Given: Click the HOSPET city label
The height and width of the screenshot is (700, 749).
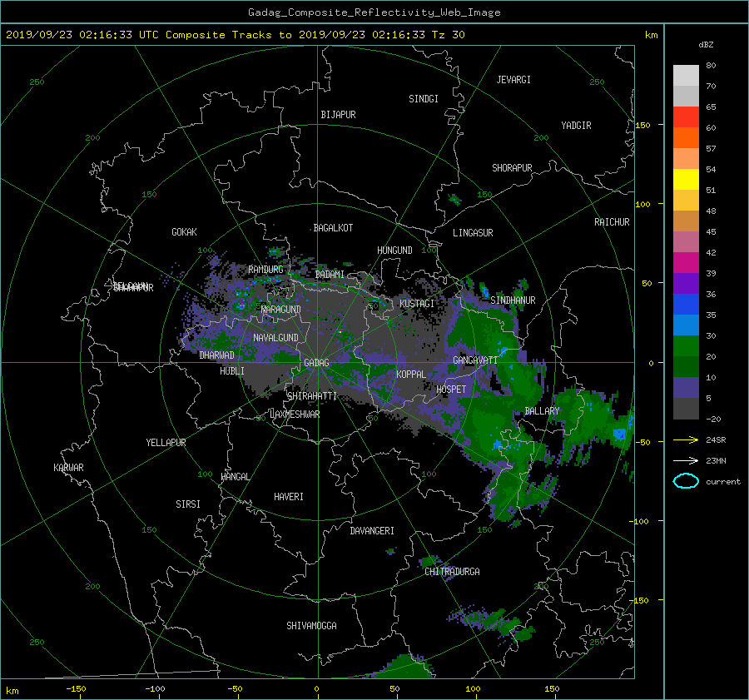Looking at the screenshot, I should (451, 390).
